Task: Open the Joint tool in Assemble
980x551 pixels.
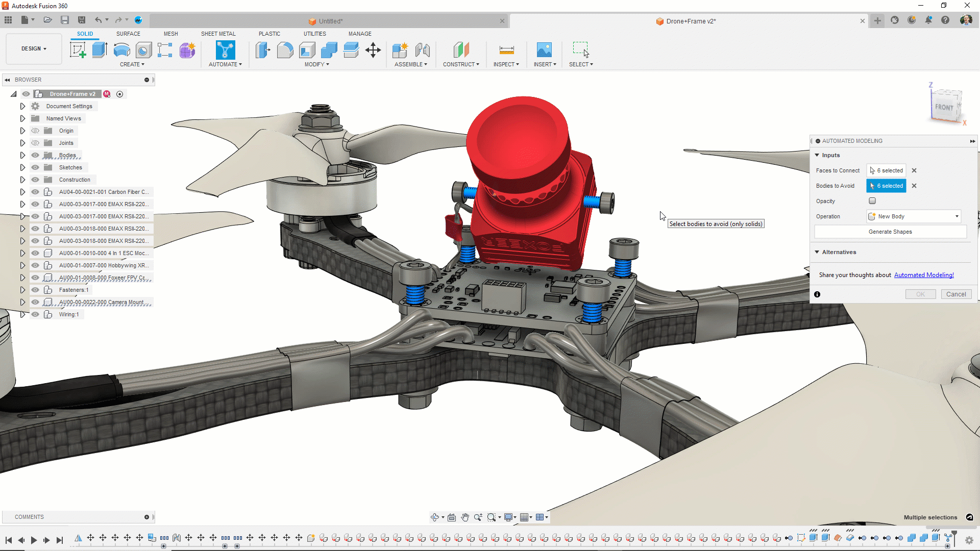Action: point(423,50)
